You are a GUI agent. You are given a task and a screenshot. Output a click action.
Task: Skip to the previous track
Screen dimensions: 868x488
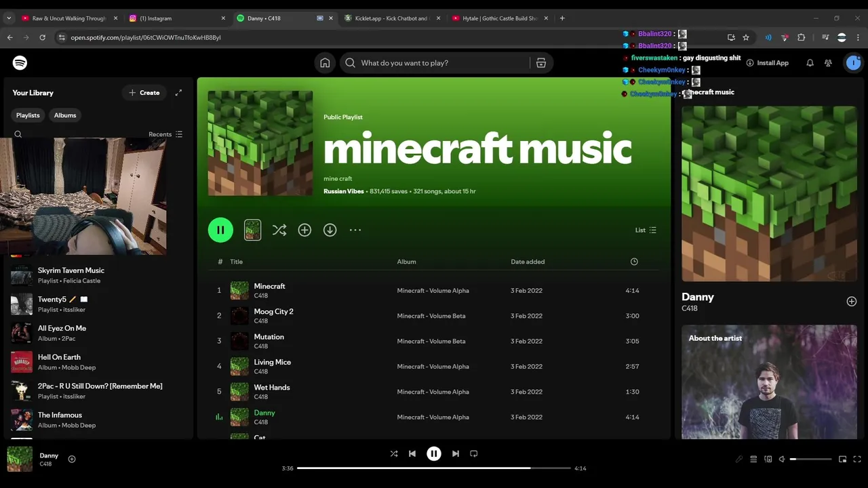[x=412, y=453]
